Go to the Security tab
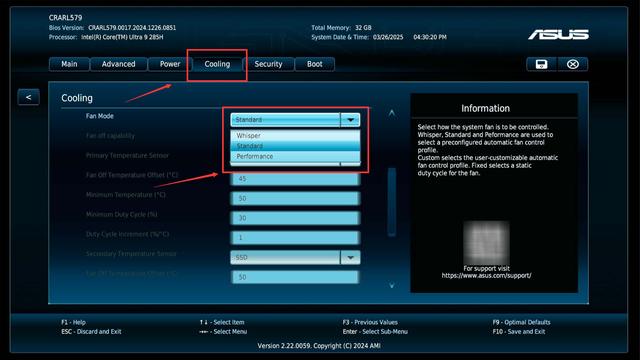The width and height of the screenshot is (640, 360). (x=268, y=64)
